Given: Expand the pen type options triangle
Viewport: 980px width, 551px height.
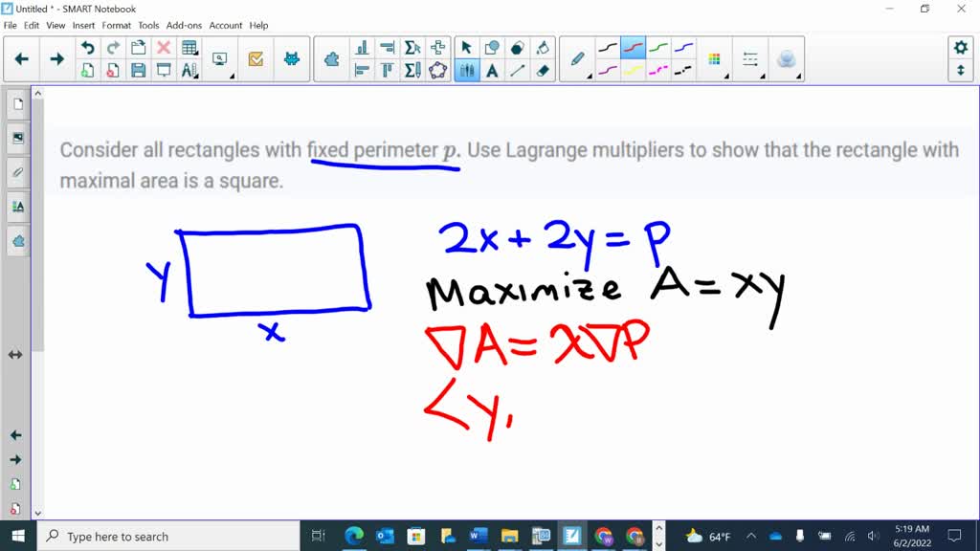Looking at the screenshot, I should (x=590, y=77).
